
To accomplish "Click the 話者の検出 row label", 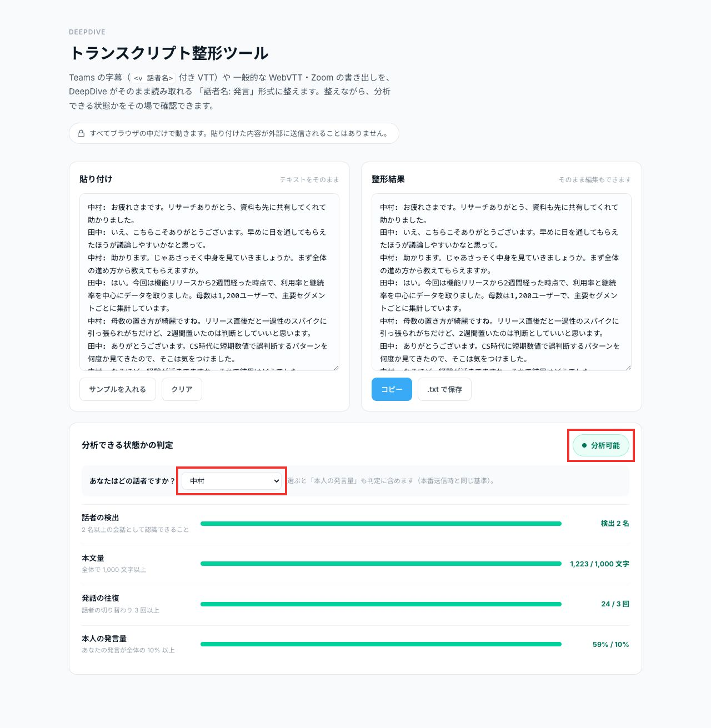I will (101, 518).
